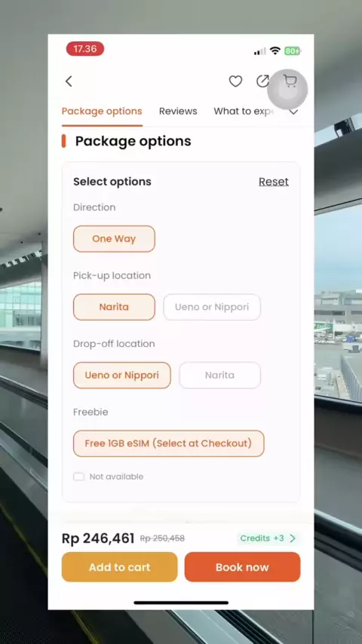The width and height of the screenshot is (362, 644).
Task: Tap the battery indicator icon
Action: (293, 51)
